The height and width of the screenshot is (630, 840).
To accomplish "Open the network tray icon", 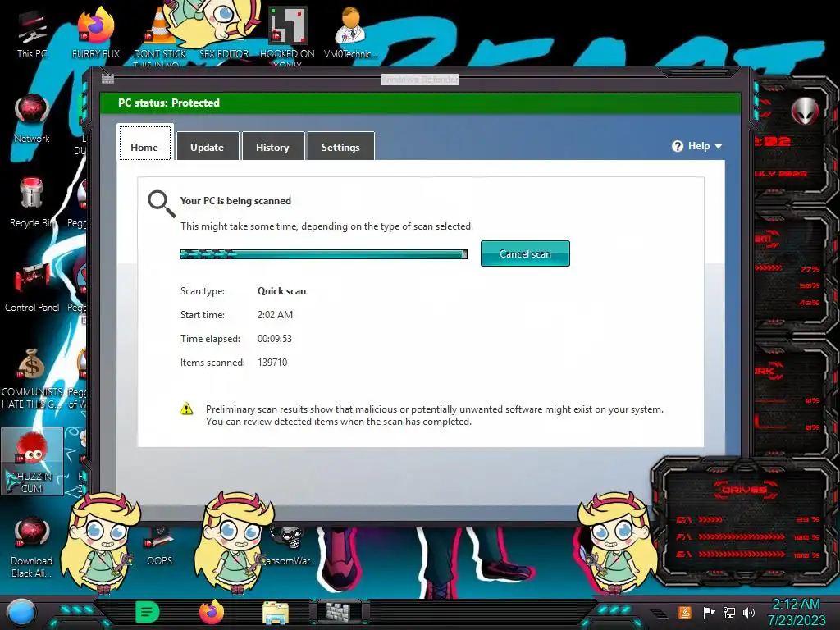I will click(729, 612).
